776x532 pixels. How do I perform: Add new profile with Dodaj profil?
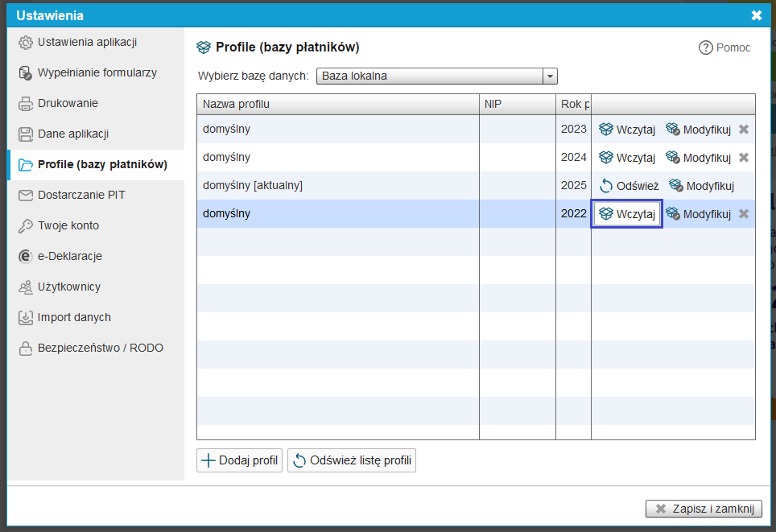click(239, 460)
